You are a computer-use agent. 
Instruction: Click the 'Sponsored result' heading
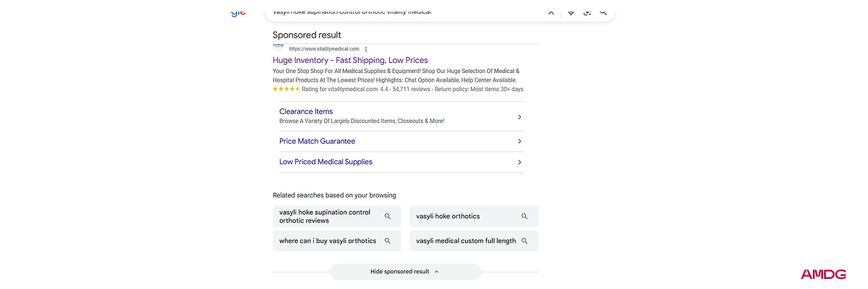pyautogui.click(x=307, y=35)
